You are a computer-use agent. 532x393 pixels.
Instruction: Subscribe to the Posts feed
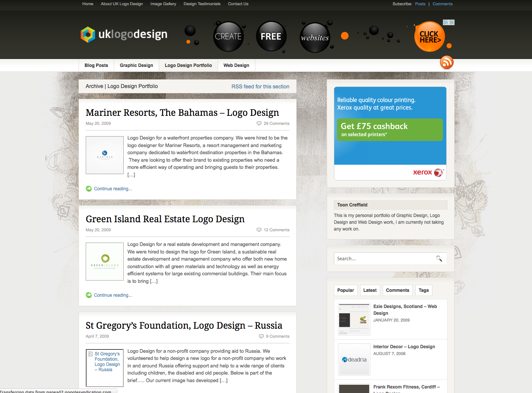420,4
